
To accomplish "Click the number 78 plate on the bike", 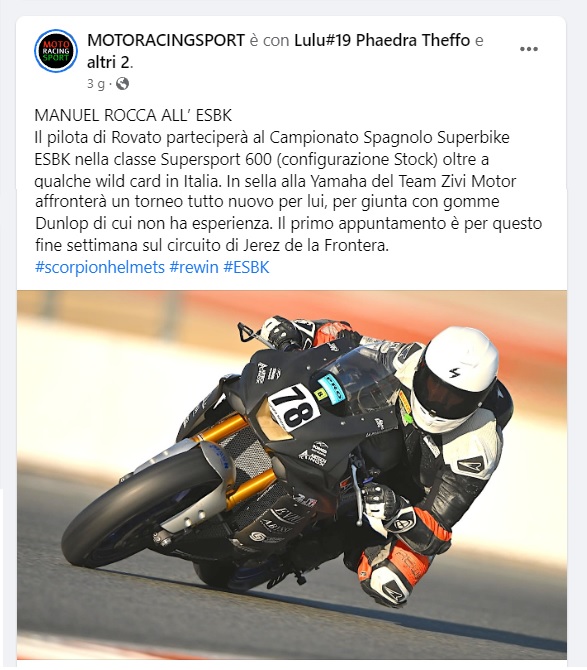I will (x=294, y=407).
